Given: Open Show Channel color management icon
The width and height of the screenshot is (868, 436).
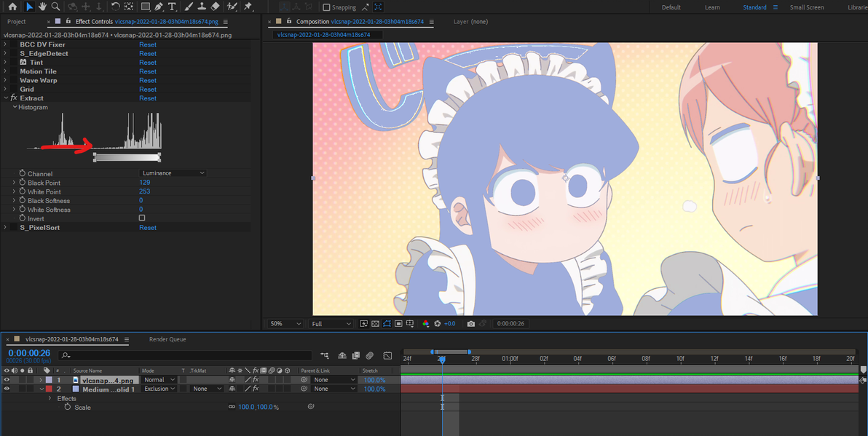Looking at the screenshot, I should [x=425, y=324].
